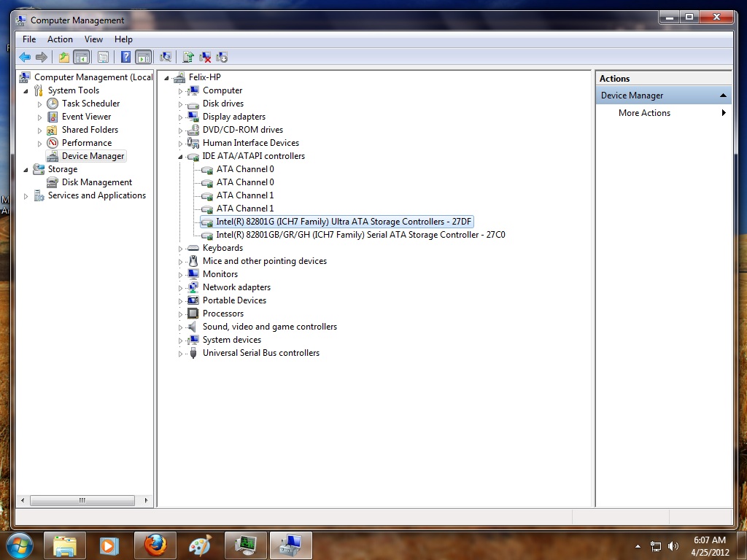The height and width of the screenshot is (560, 747).
Task: Click Scan for hardware changes icon
Action: tap(166, 58)
